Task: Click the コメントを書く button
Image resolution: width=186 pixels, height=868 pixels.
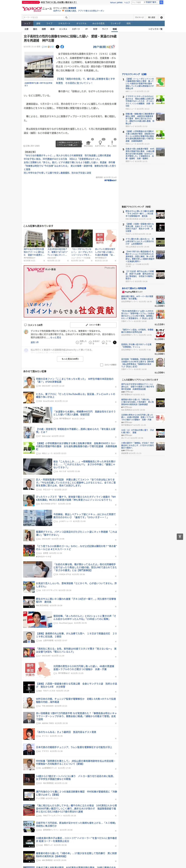Action: tap(93, 325)
